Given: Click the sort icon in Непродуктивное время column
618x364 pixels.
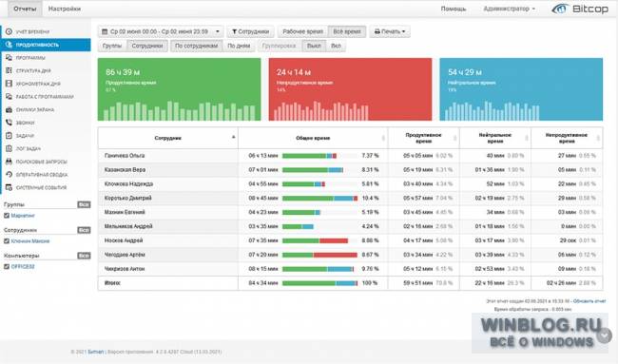Looking at the screenshot, I should [598, 138].
